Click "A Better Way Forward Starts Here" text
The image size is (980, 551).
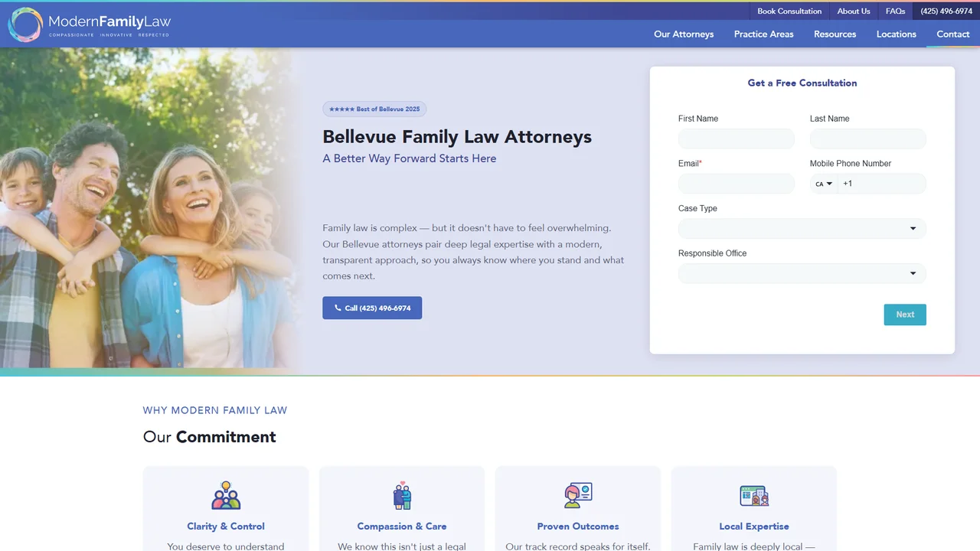tap(410, 158)
